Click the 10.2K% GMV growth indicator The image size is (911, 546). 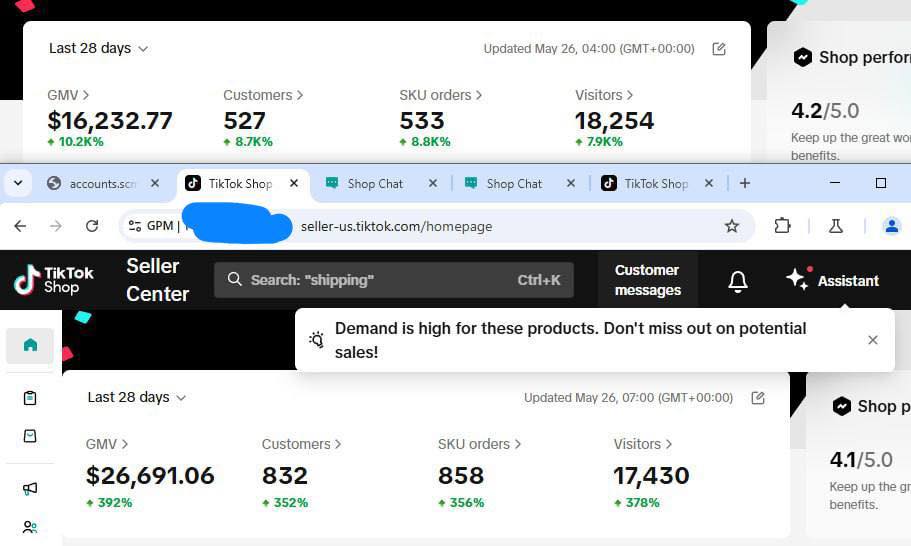tap(76, 142)
